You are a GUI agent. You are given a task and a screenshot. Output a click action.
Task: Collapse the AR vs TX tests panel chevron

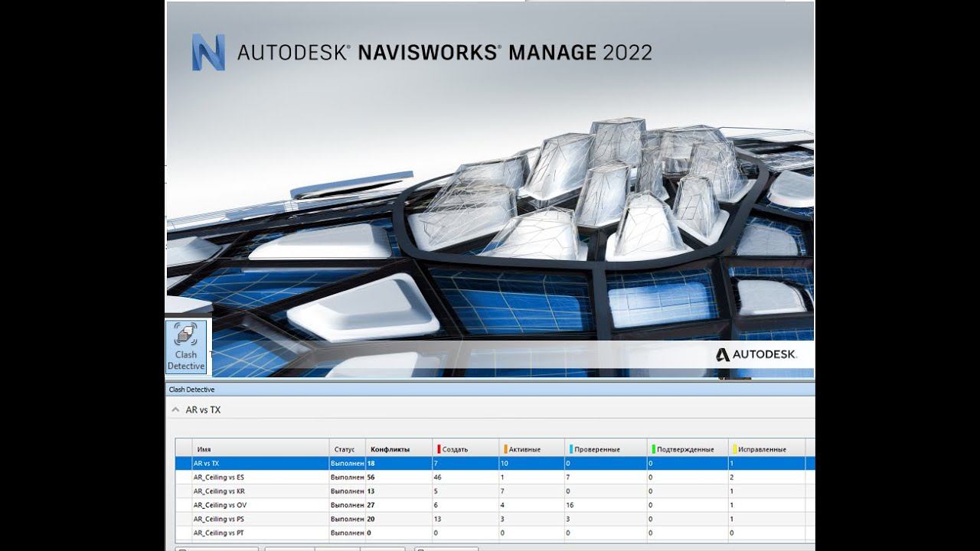pos(176,410)
